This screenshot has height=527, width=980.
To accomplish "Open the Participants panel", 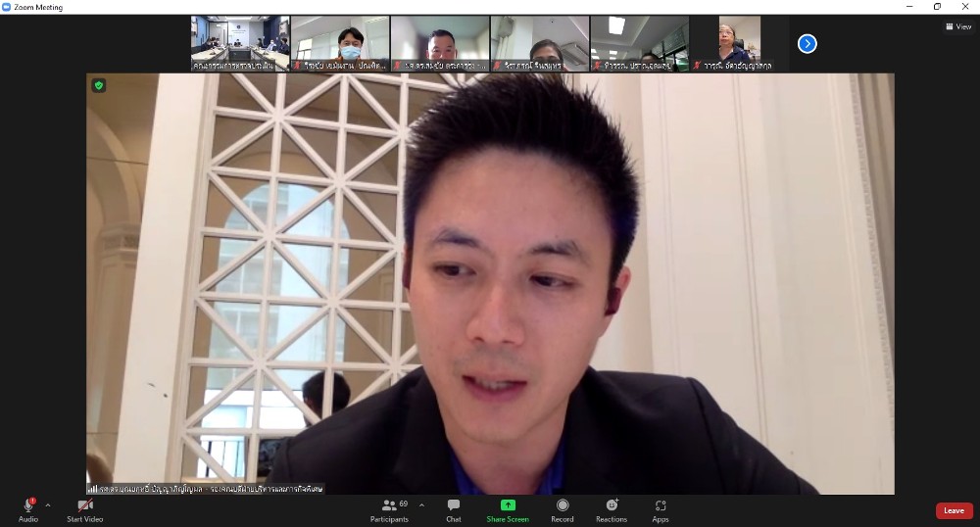I will tap(389, 506).
